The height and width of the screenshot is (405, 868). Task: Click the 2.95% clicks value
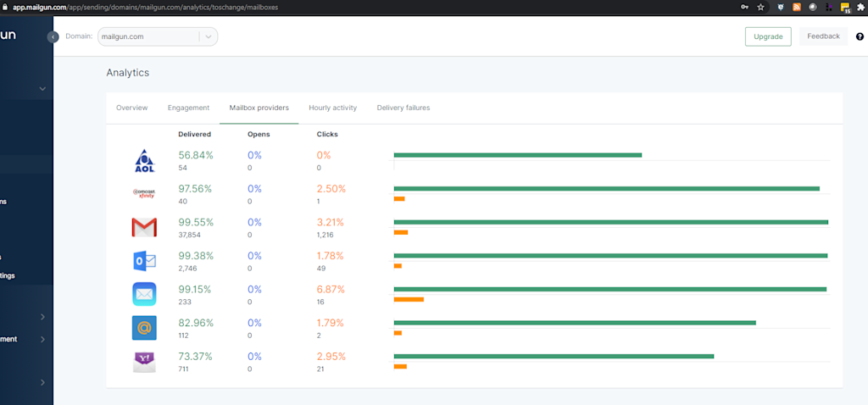tap(331, 357)
